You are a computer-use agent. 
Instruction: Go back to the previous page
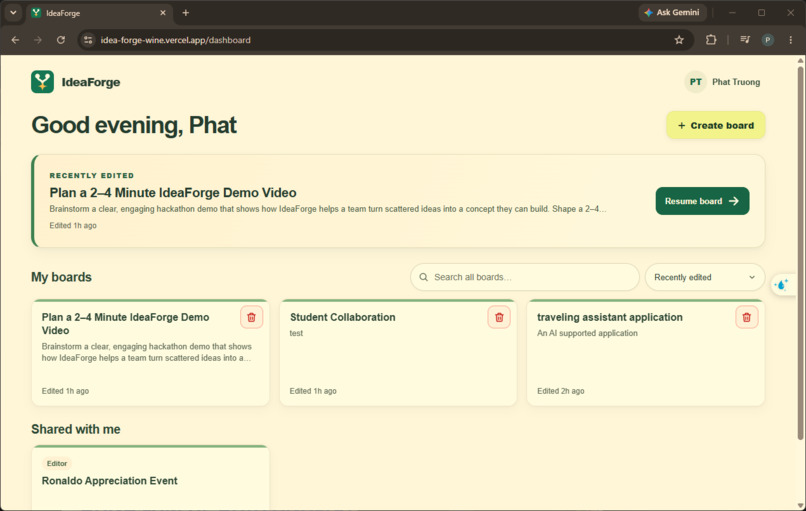[15, 40]
